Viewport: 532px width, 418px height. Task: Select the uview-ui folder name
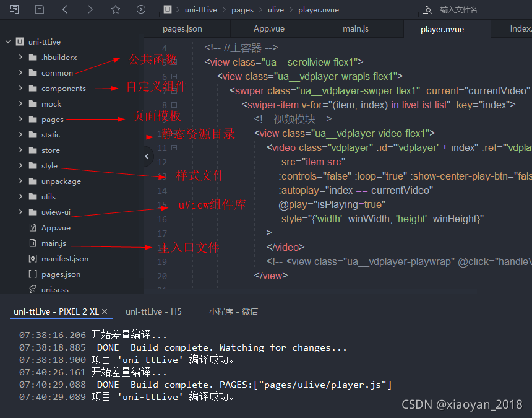pyautogui.click(x=56, y=212)
